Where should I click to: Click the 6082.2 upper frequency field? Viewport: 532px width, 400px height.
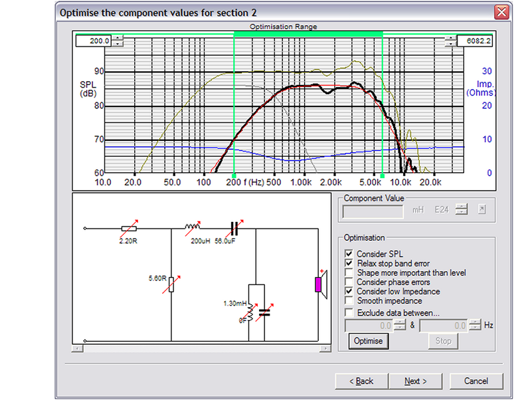point(475,41)
